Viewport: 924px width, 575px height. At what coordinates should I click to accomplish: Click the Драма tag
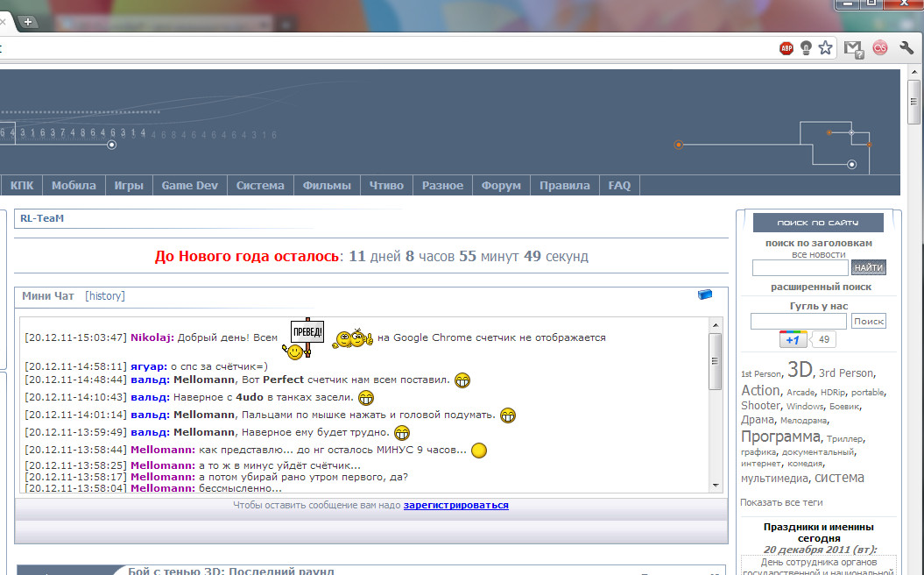(758, 420)
